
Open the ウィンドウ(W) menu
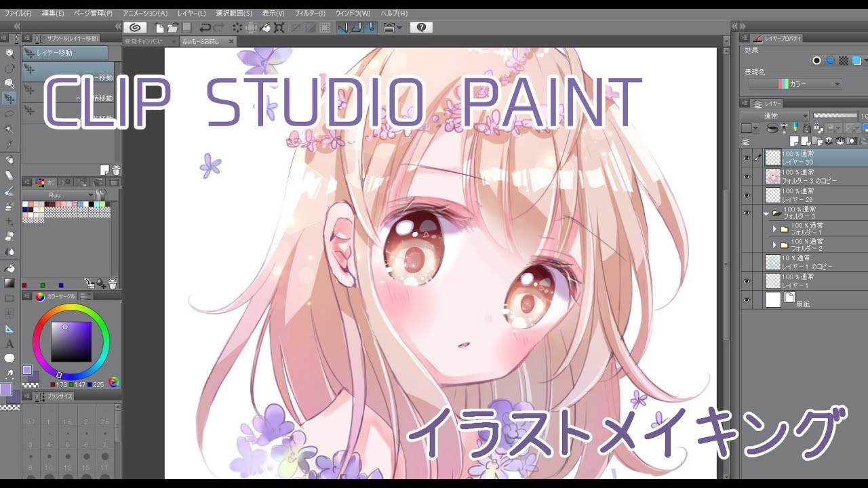click(x=352, y=13)
